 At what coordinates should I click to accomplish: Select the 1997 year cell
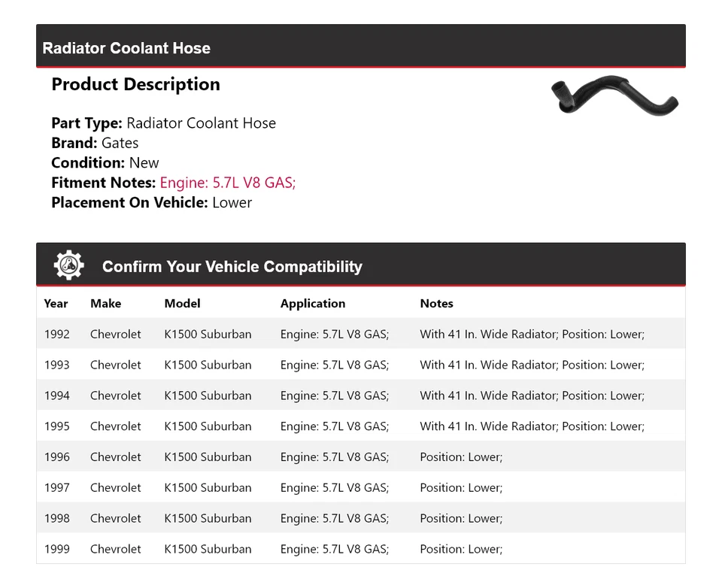coord(56,488)
